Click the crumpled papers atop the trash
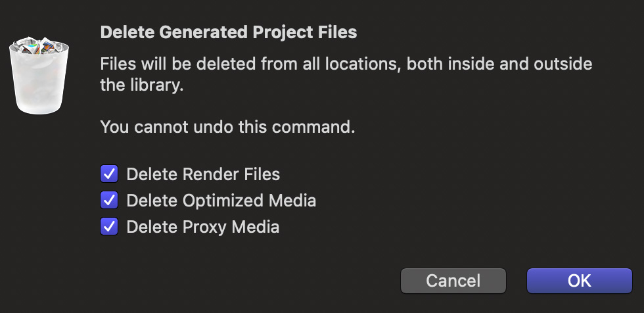Screen dimensions: 644x313 tap(38, 45)
